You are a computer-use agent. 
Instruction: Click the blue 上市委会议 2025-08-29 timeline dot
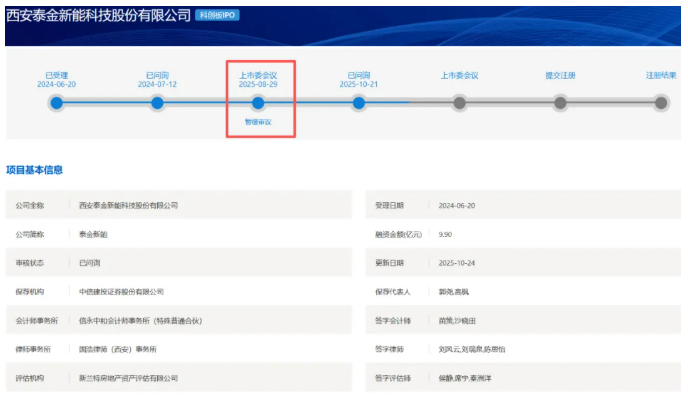pyautogui.click(x=258, y=102)
